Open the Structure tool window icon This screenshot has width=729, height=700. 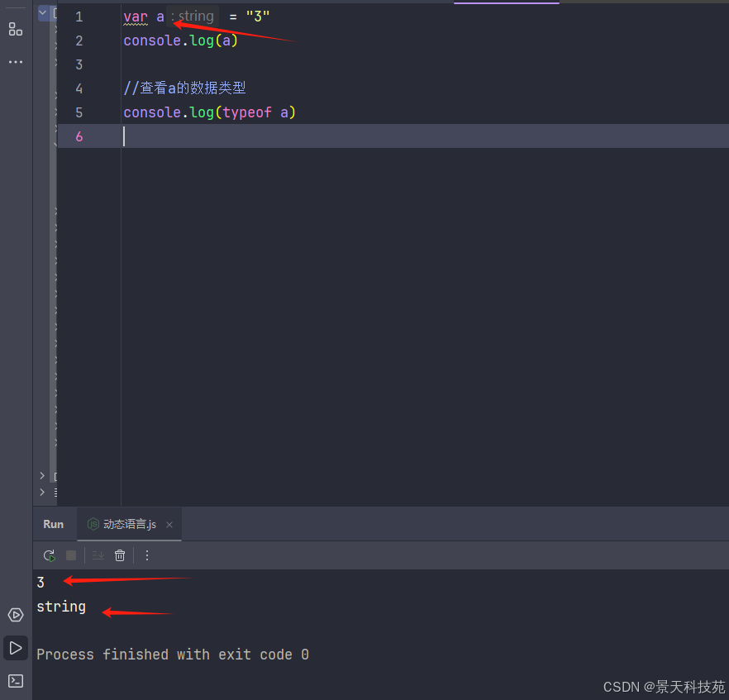click(16, 29)
